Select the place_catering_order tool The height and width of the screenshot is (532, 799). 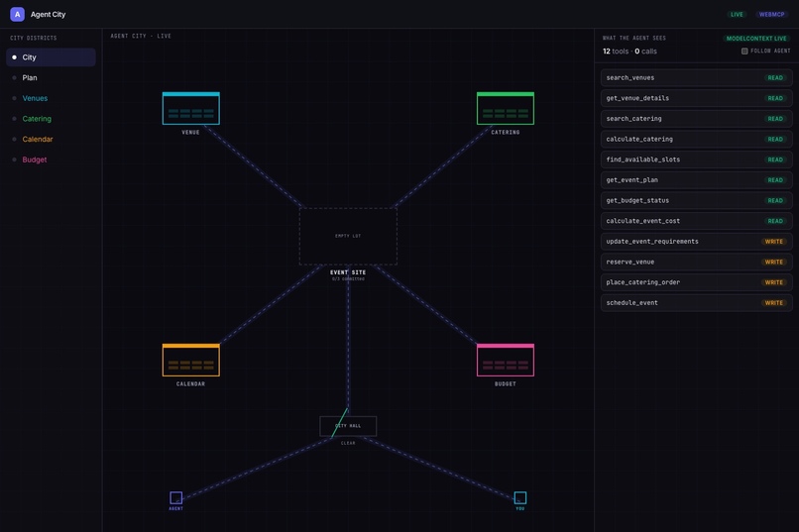(697, 282)
